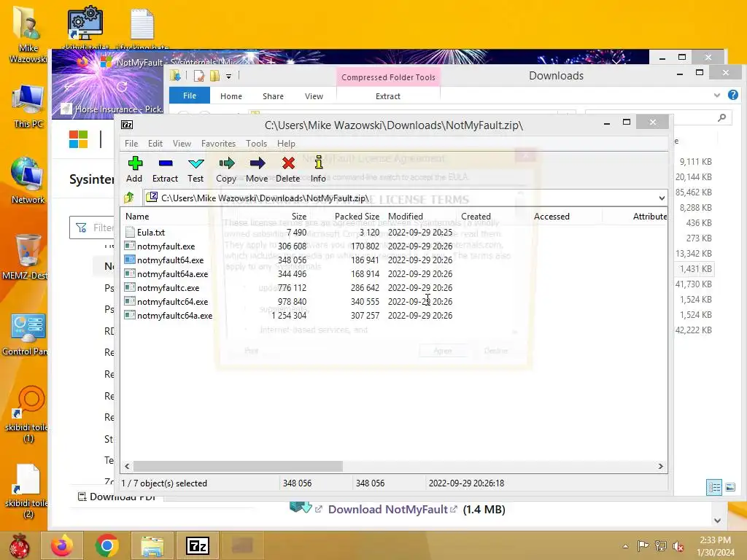Select the Eula.txt file

click(150, 233)
